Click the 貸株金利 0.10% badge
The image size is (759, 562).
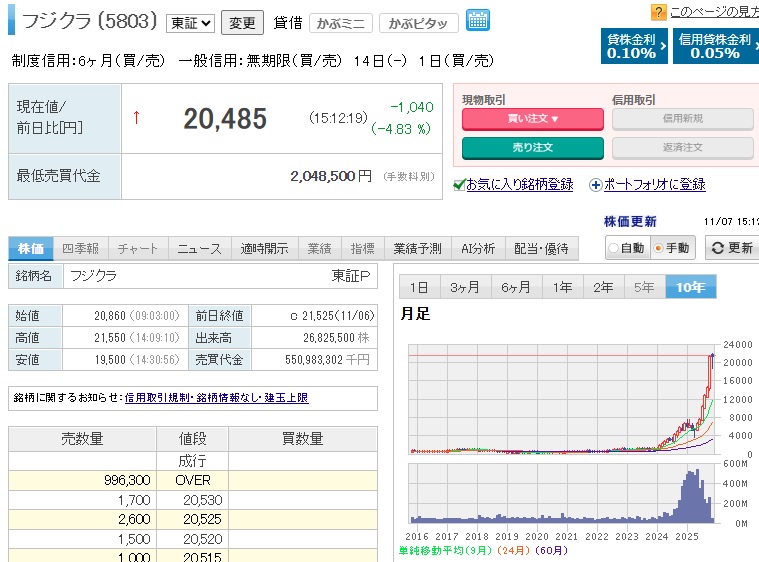632,46
